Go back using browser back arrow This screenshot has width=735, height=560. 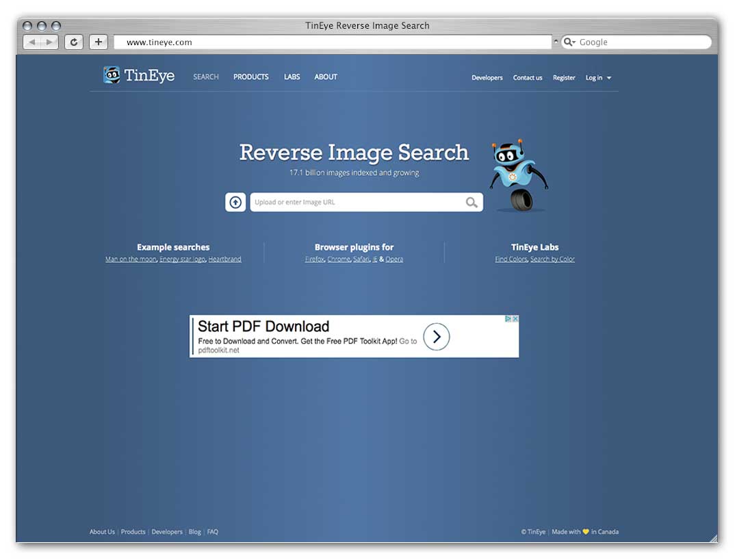click(32, 42)
